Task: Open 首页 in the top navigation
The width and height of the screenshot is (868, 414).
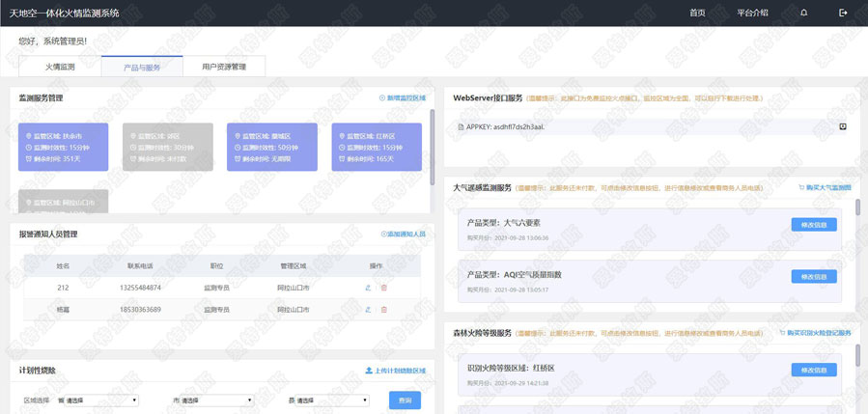Action: pos(697,14)
